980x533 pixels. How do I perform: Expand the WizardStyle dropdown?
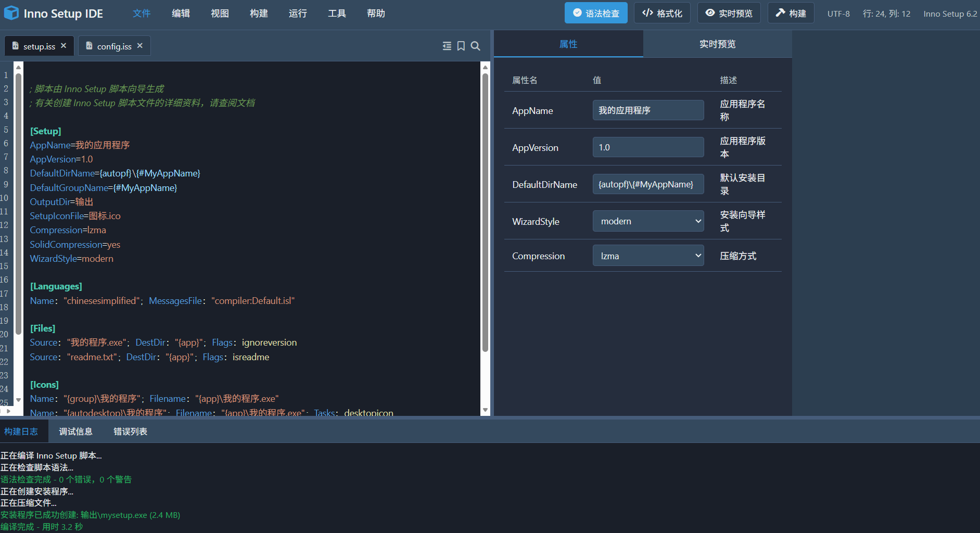click(x=648, y=221)
